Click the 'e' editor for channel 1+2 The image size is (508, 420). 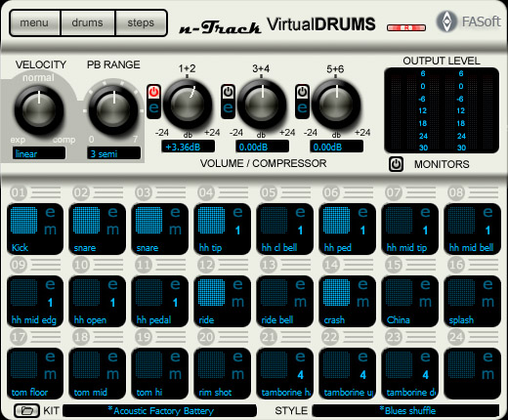pyautogui.click(x=153, y=107)
